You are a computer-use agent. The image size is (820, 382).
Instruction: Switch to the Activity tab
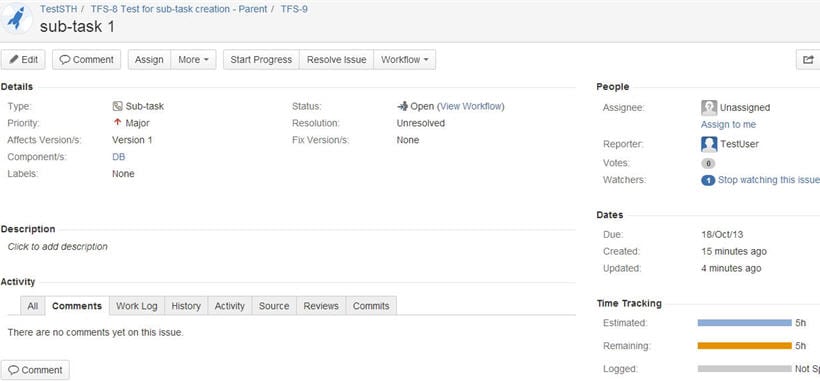pos(230,306)
